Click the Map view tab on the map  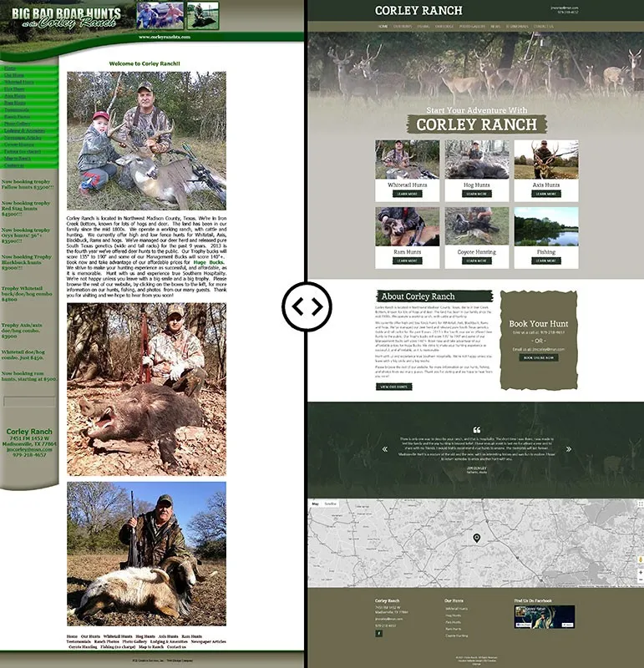[315, 504]
